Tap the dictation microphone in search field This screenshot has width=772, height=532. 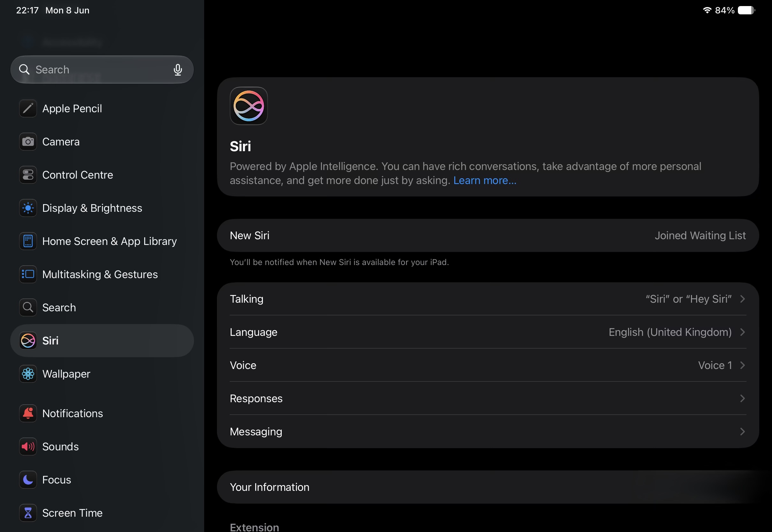click(178, 70)
